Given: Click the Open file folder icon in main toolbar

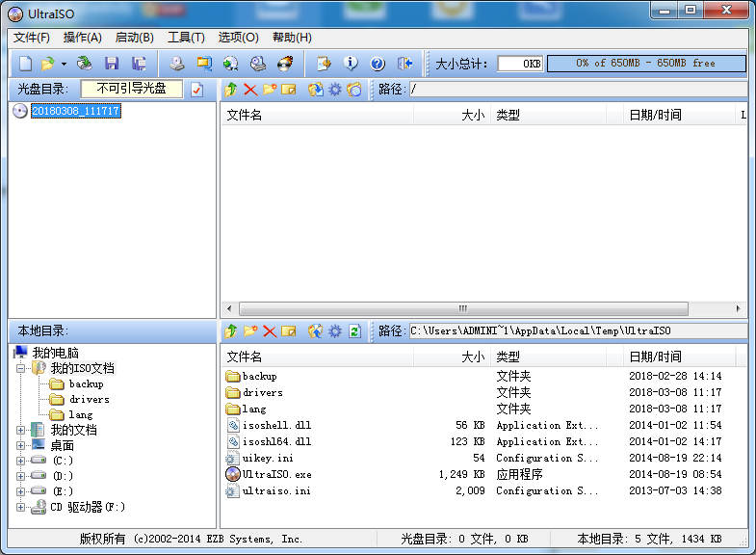Looking at the screenshot, I should (48, 64).
